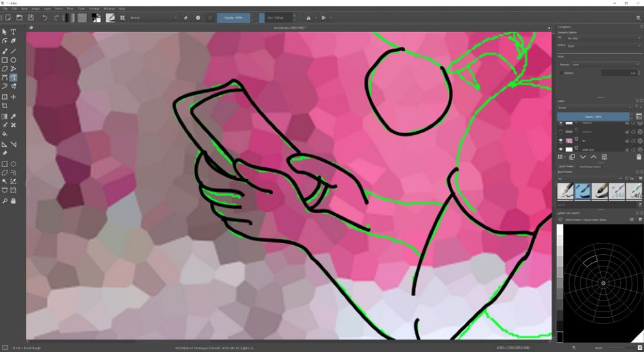Select the Line tool

(13, 51)
